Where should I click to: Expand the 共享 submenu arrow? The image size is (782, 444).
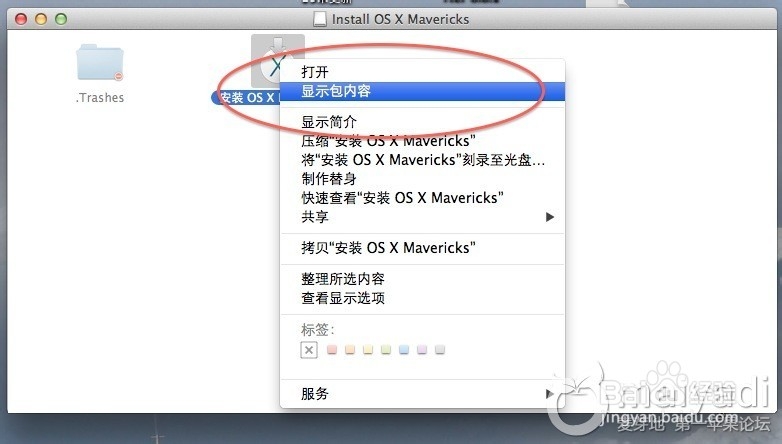point(550,217)
